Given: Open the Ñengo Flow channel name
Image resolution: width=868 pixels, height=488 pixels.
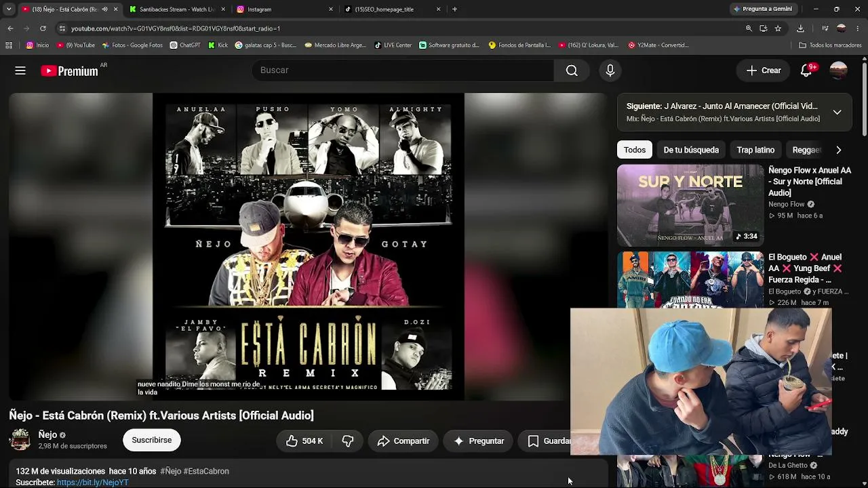Looking at the screenshot, I should pos(787,204).
